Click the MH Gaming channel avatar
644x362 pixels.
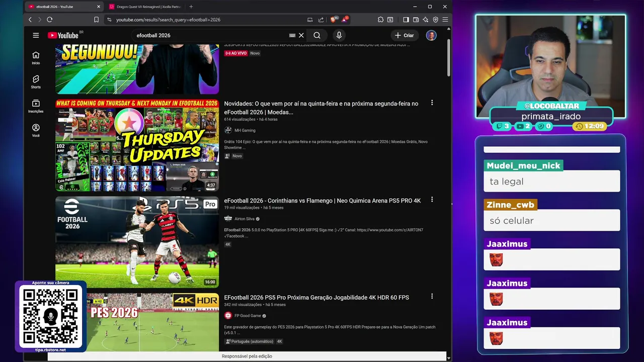[228, 130]
